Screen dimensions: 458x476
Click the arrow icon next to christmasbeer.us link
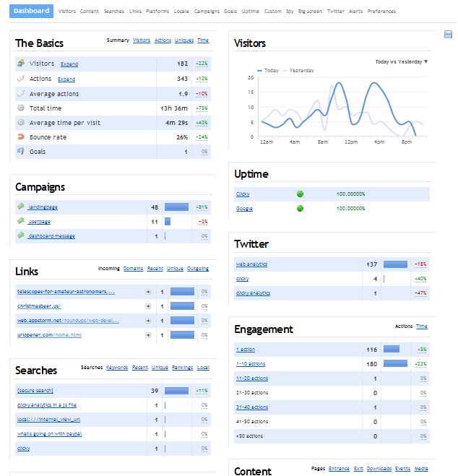(x=148, y=306)
